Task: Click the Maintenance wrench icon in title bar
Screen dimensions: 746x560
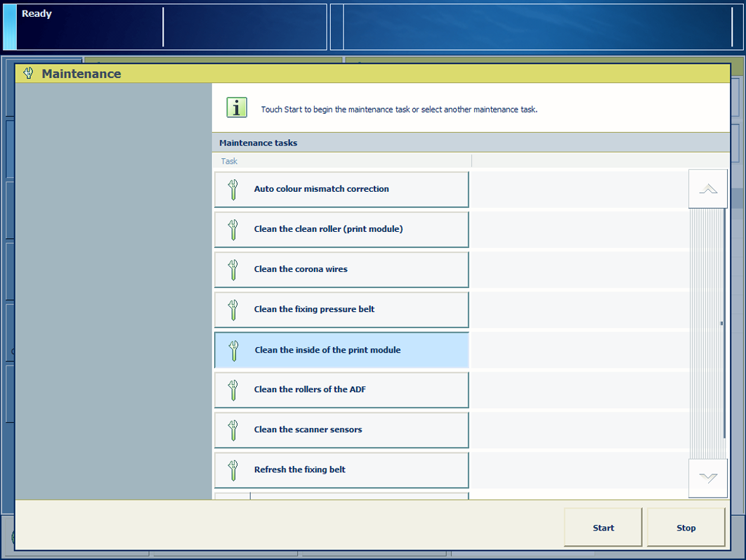Action: 28,73
